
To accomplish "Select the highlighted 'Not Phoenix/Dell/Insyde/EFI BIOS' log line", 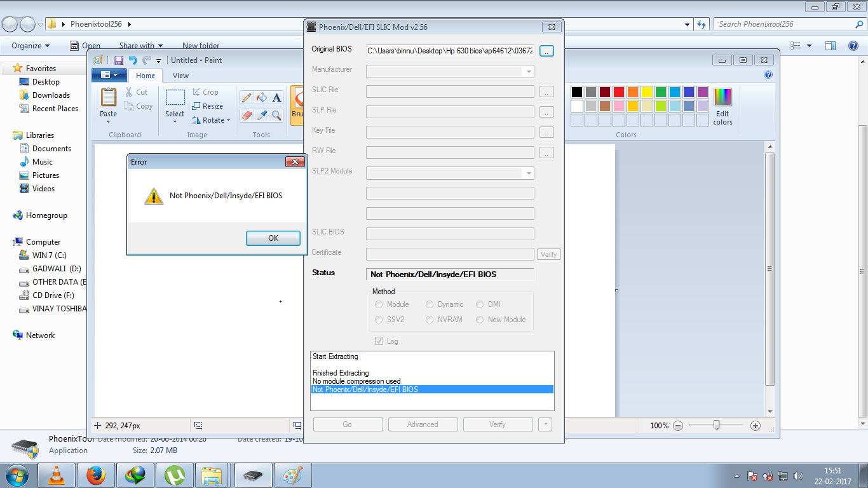I will pyautogui.click(x=432, y=390).
